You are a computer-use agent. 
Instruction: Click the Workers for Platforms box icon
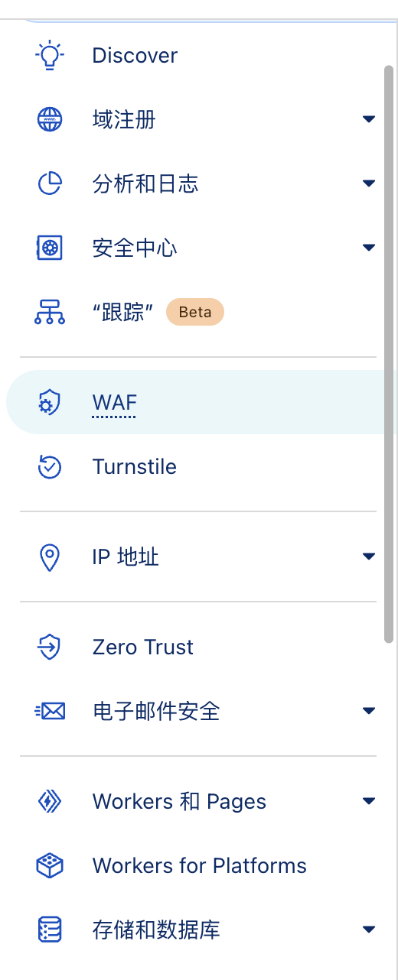pos(50,866)
